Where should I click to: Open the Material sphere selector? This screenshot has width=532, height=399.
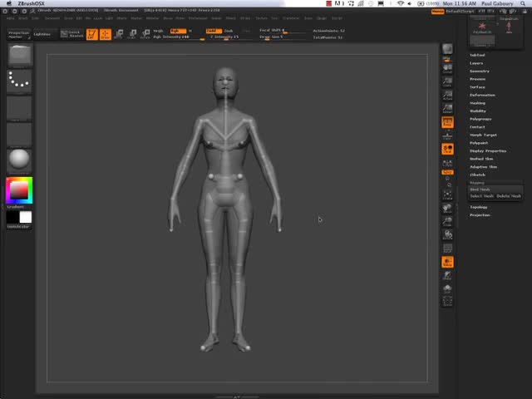19,160
